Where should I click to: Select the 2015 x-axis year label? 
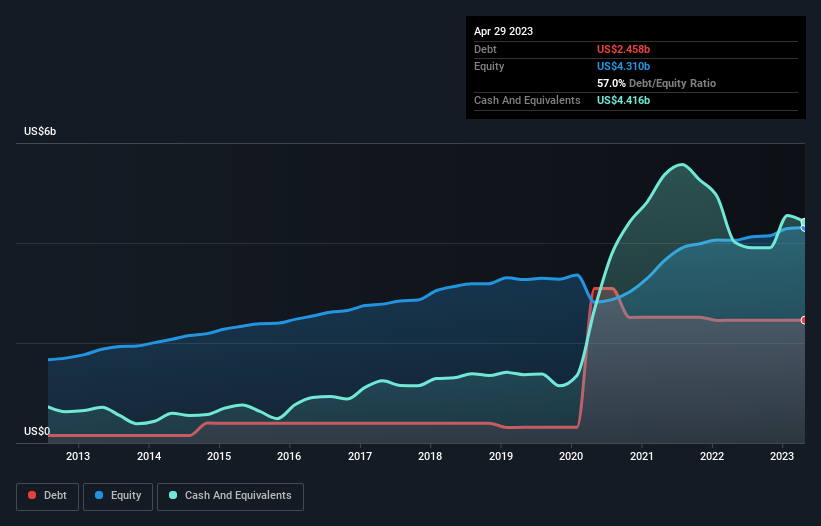point(219,457)
